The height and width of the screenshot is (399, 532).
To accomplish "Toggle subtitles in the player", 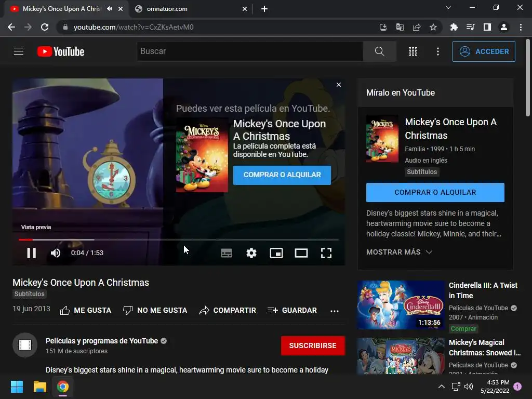I will (x=227, y=253).
